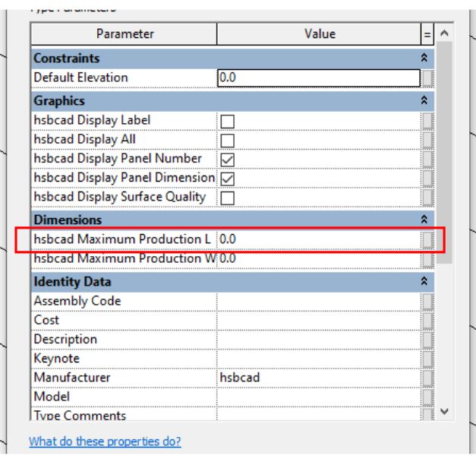Collapse the Constraints section
Image resolution: width=476 pixels, height=462 pixels.
click(424, 59)
